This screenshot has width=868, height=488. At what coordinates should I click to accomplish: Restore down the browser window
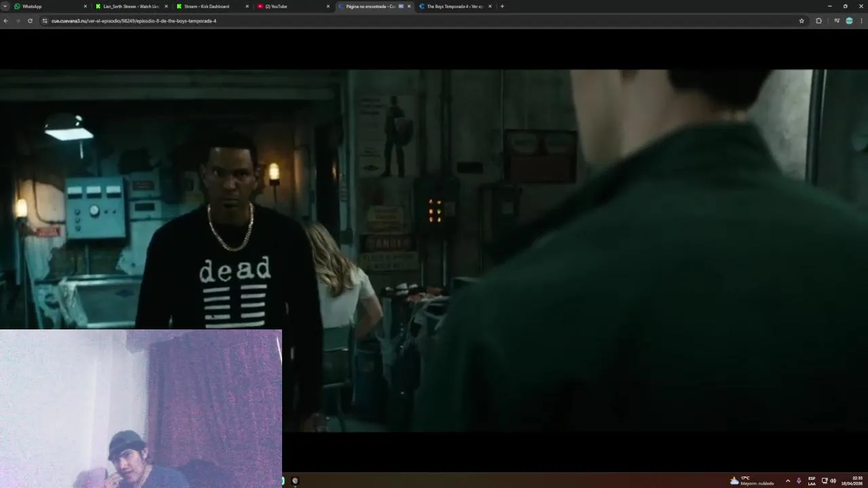[x=845, y=6]
